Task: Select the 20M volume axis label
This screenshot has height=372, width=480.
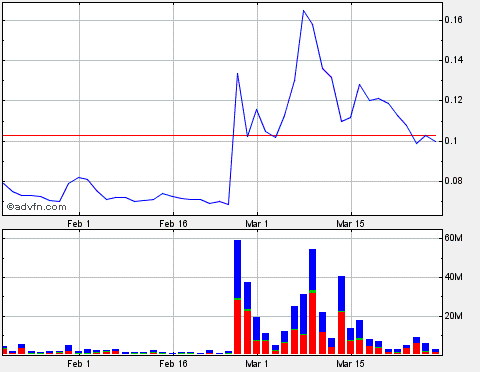Action: click(453, 316)
